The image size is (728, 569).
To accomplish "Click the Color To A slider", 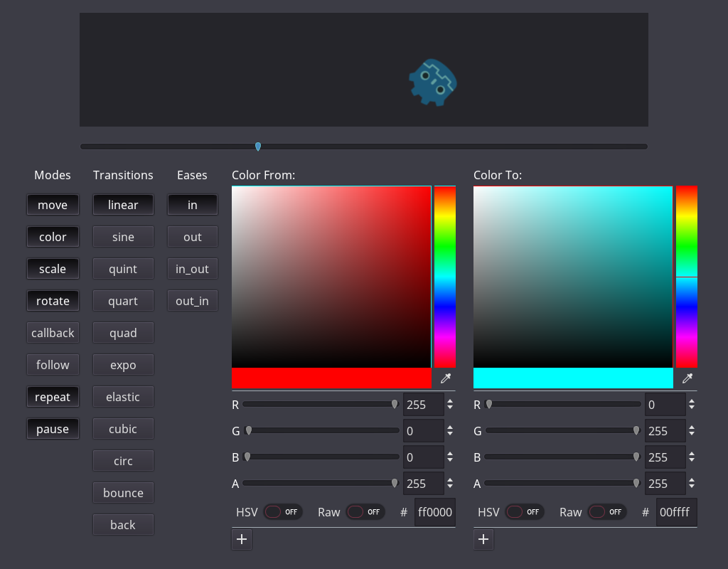I will (563, 483).
